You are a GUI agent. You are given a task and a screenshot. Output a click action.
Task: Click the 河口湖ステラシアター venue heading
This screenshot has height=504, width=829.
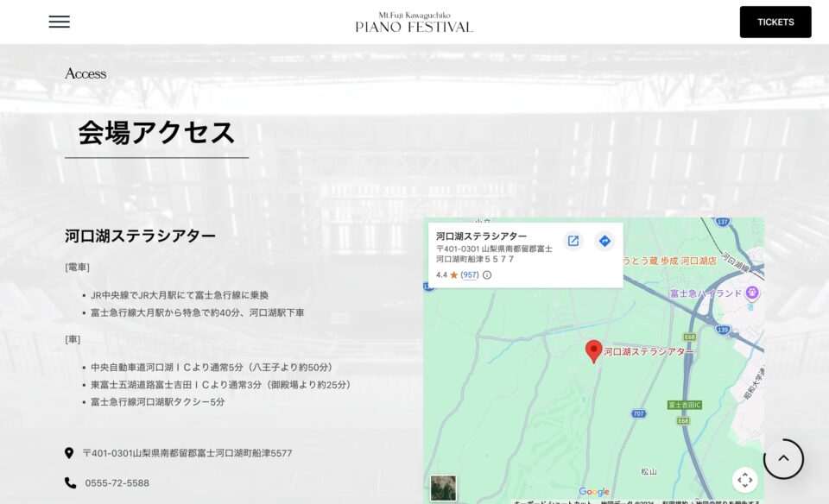point(140,236)
